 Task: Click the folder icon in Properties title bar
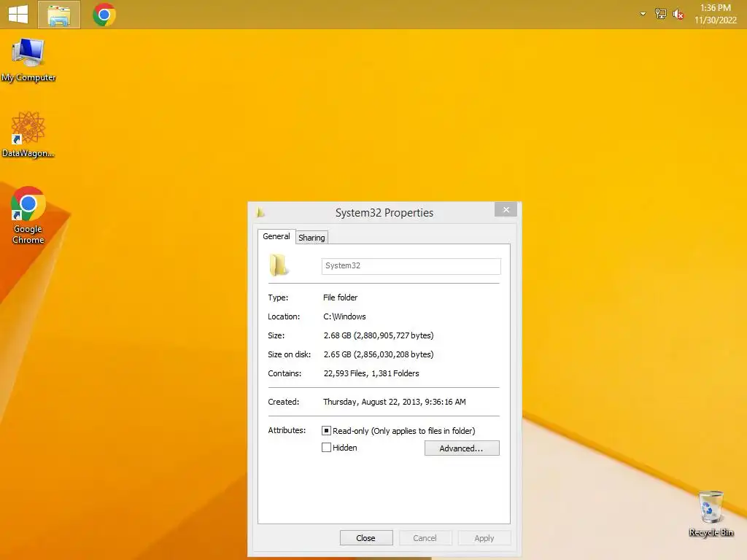[x=260, y=212]
